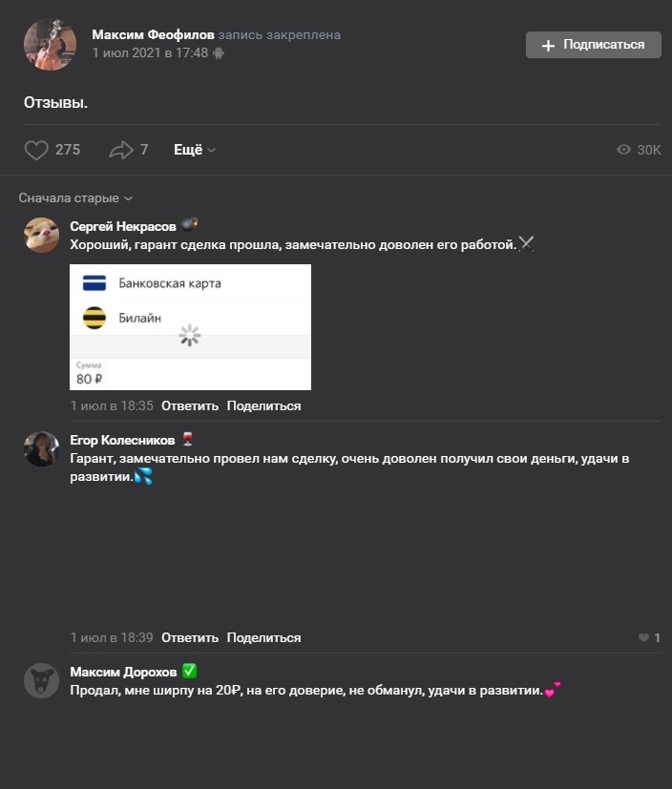Open Сергей Некрасов's cat avatar
Image resolution: width=672 pixels, height=789 pixels.
tap(41, 235)
